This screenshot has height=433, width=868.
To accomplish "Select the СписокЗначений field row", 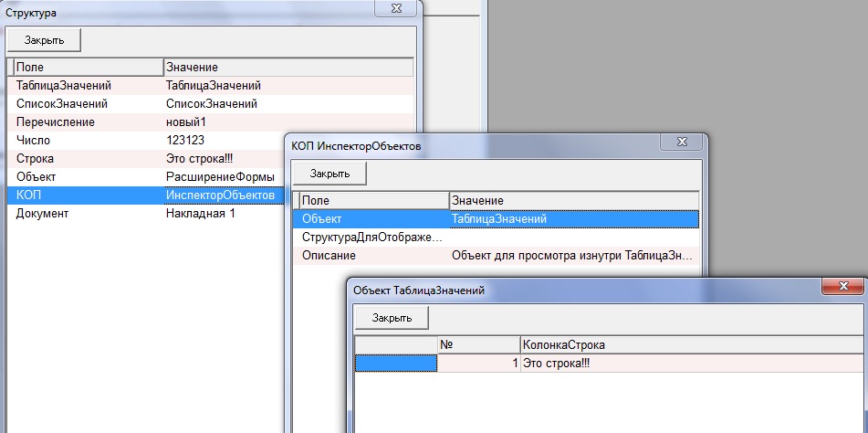I will [x=62, y=104].
